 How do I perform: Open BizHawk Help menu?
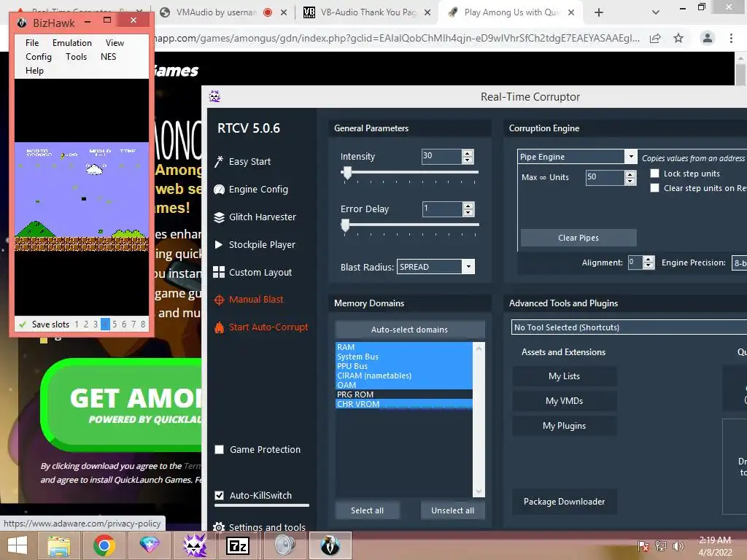click(x=34, y=71)
